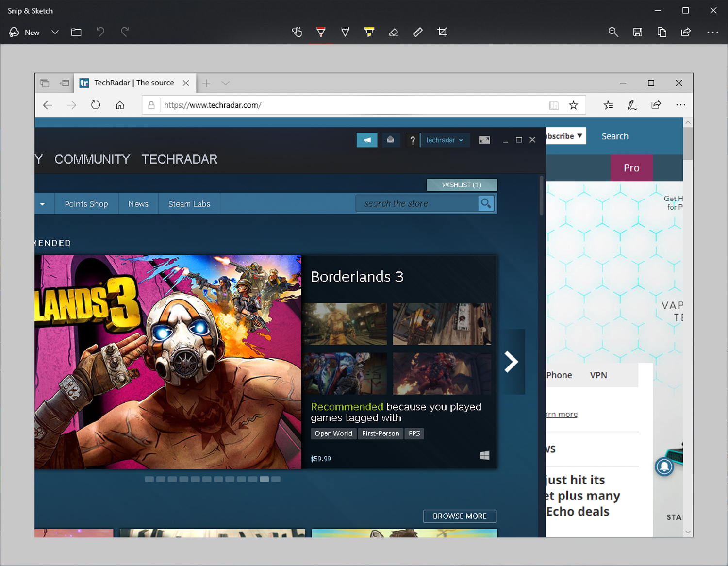
Task: Click Edge Add notes pen icon
Action: click(x=632, y=105)
